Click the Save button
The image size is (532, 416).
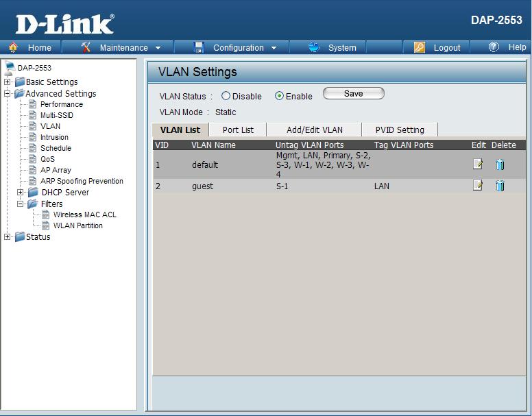(354, 94)
